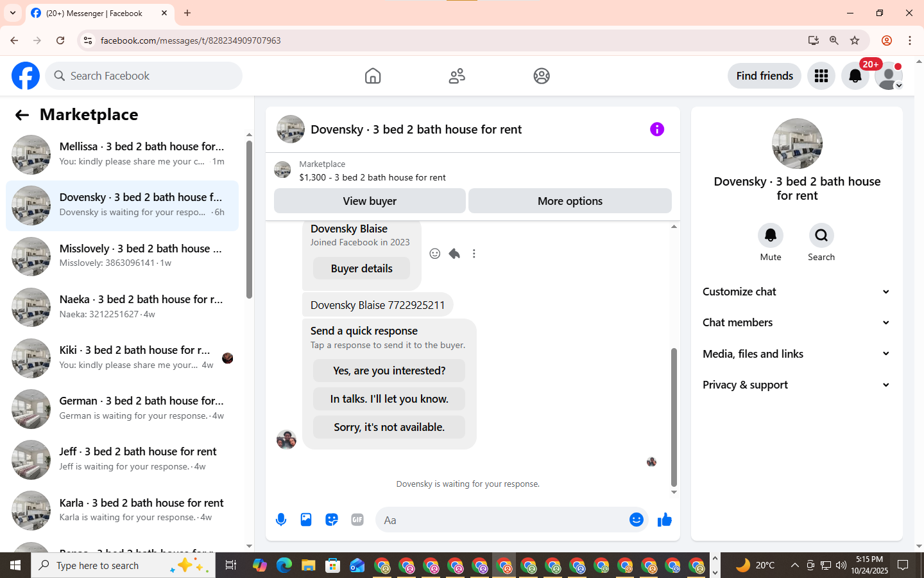This screenshot has width=924, height=578.
Task: Open the Jeff conversation
Action: coord(122,459)
